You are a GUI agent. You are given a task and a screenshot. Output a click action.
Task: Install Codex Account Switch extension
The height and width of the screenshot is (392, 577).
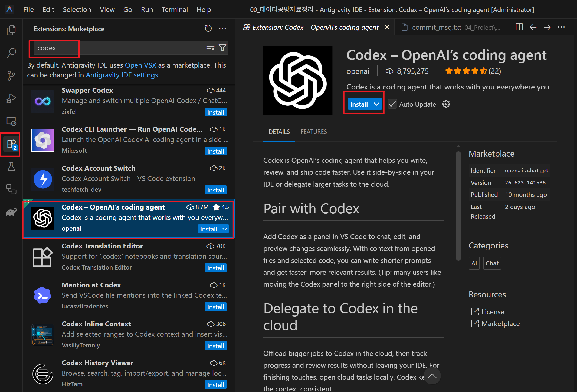click(x=215, y=190)
